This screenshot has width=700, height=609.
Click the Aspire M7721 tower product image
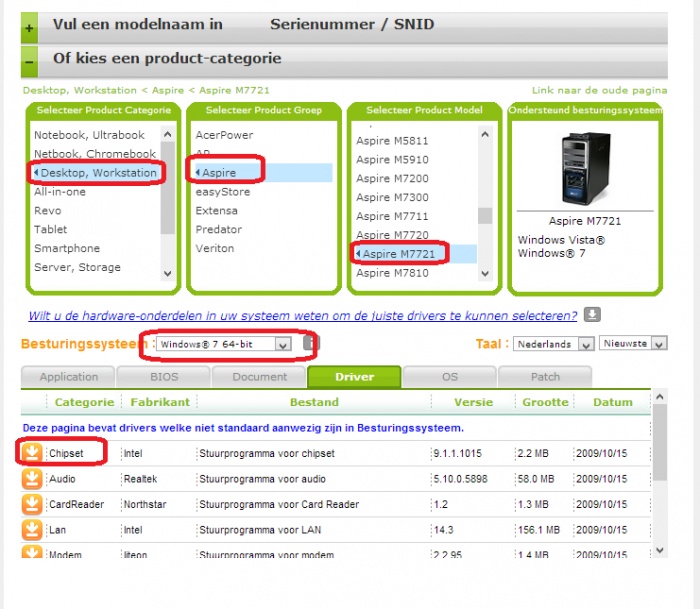[585, 168]
